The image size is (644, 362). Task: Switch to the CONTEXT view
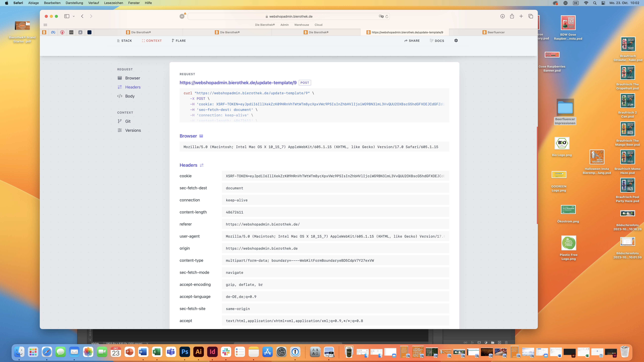[152, 41]
